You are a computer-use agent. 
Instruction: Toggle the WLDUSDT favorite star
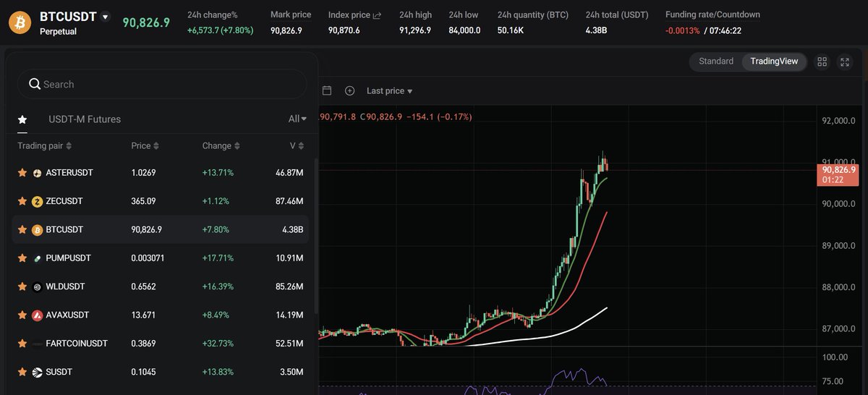point(22,286)
